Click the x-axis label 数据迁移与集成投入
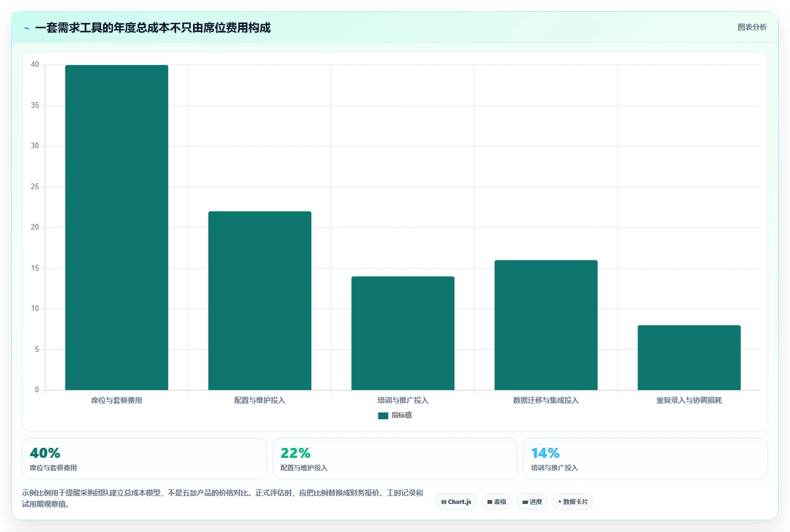The width and height of the screenshot is (790, 532). (546, 400)
